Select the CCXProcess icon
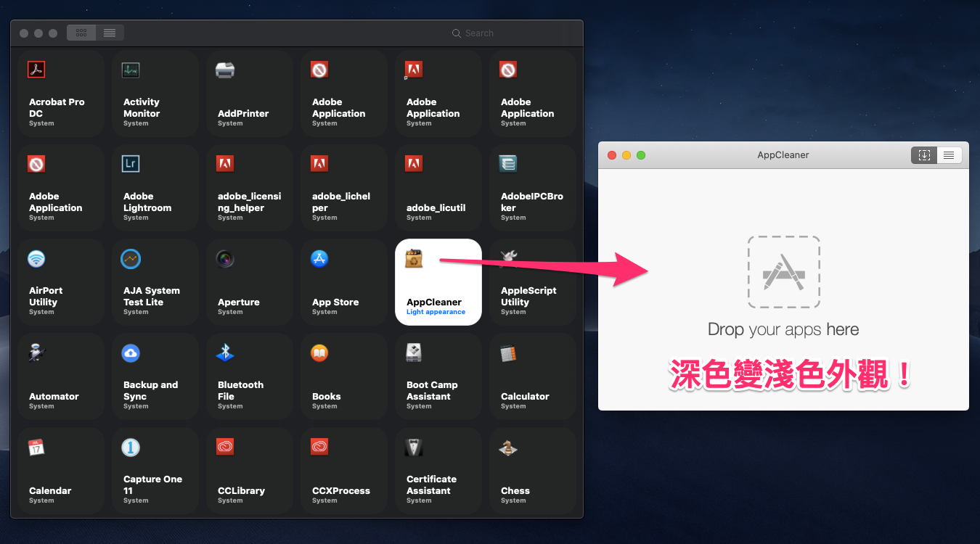The height and width of the screenshot is (544, 980). (x=319, y=447)
